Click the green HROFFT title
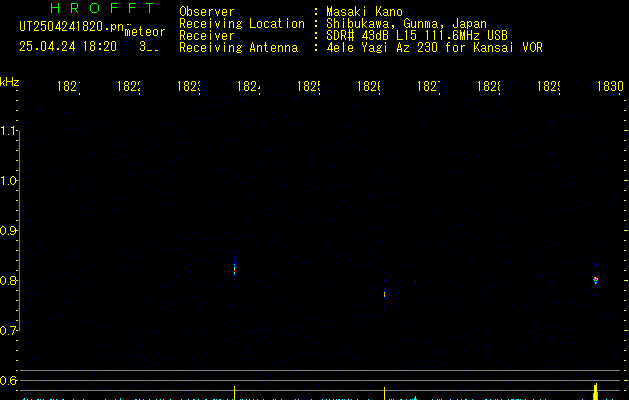Viewport: 629px width, 400px height. (102, 8)
